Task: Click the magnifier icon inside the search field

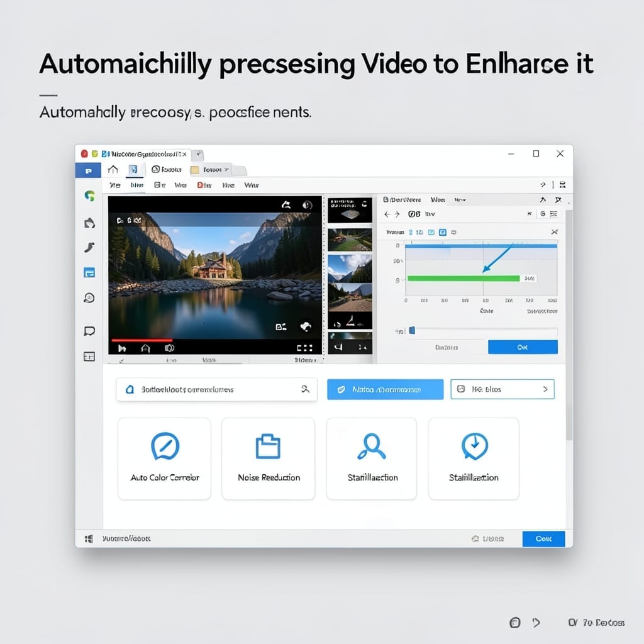Action: (x=305, y=389)
